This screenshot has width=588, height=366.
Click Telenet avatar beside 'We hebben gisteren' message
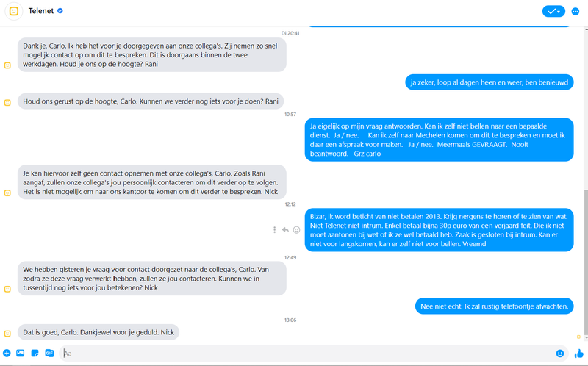coord(7,289)
